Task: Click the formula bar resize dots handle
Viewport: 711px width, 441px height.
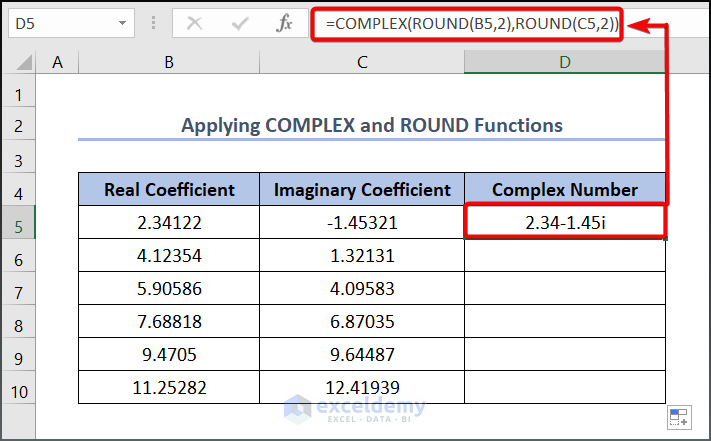Action: pos(154,23)
